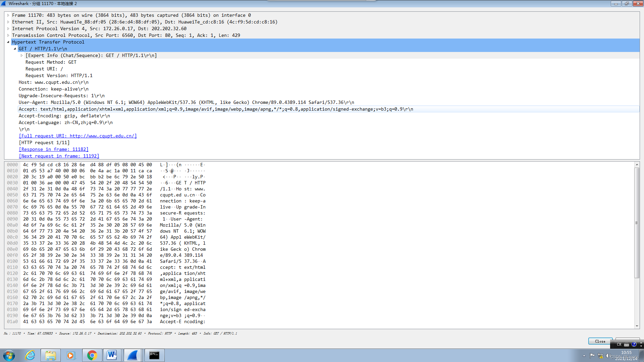Open Internet Explorer from the taskbar

(x=30, y=355)
